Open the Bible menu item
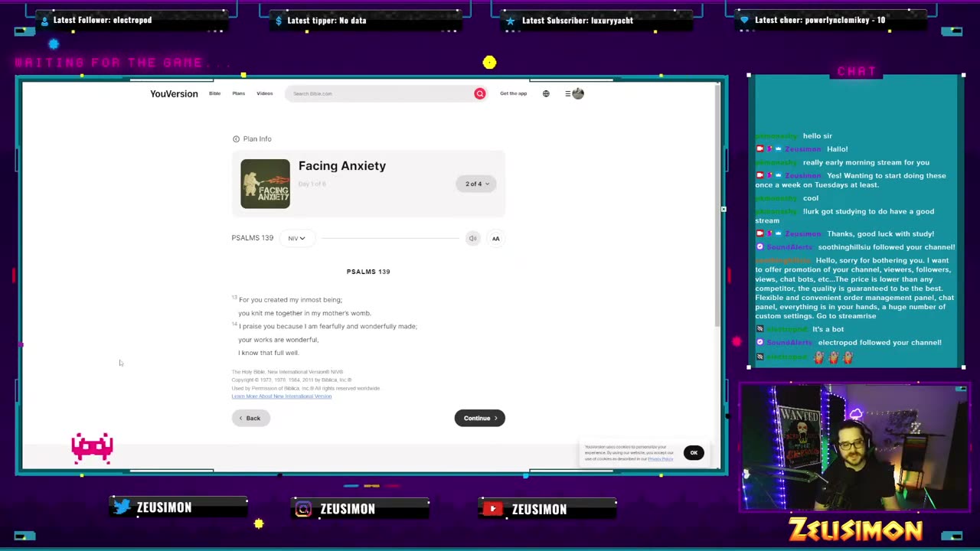The height and width of the screenshot is (551, 980). click(214, 93)
